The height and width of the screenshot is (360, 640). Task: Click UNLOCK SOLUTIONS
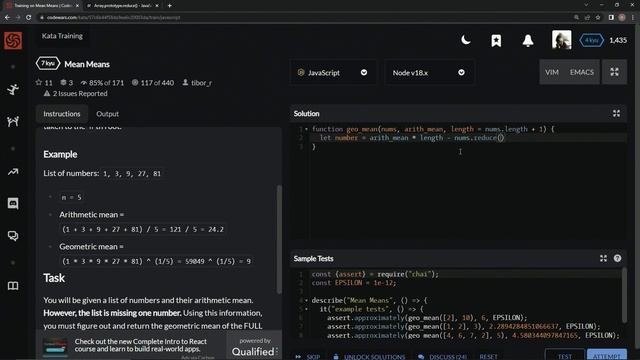point(369,356)
